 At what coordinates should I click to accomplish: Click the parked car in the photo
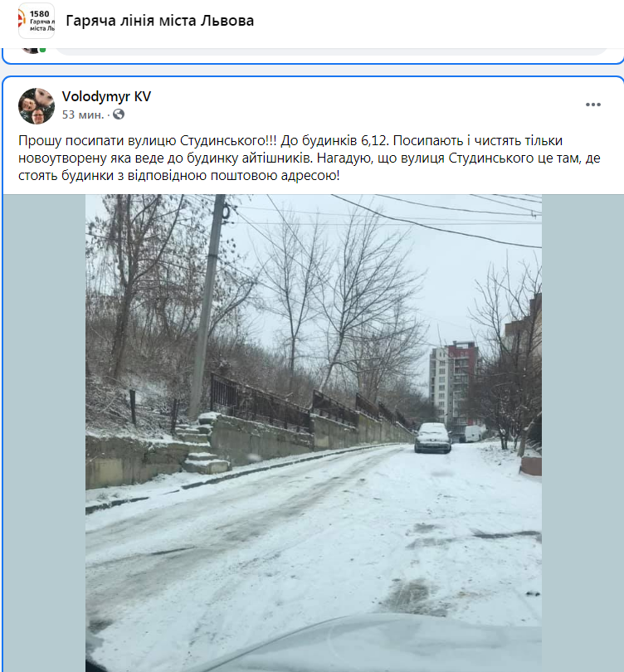click(x=433, y=437)
